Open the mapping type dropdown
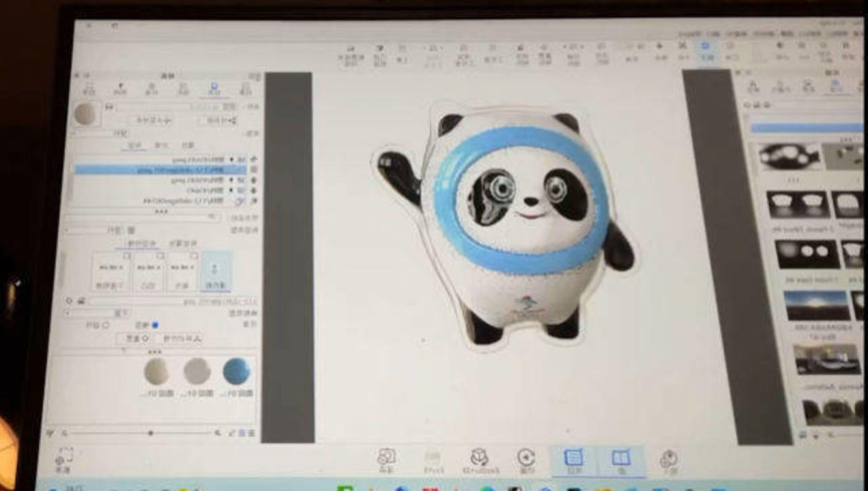Image resolution: width=868 pixels, height=491 pixels. click(x=98, y=313)
